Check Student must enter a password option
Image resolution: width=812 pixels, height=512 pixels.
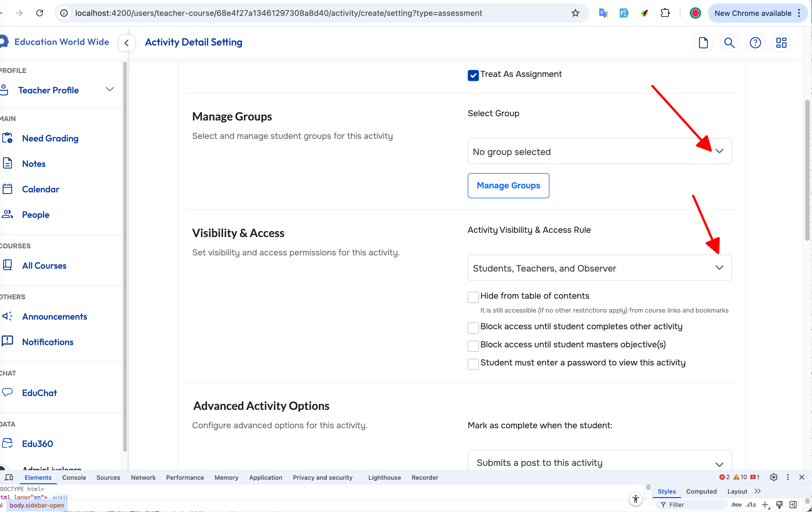point(473,364)
